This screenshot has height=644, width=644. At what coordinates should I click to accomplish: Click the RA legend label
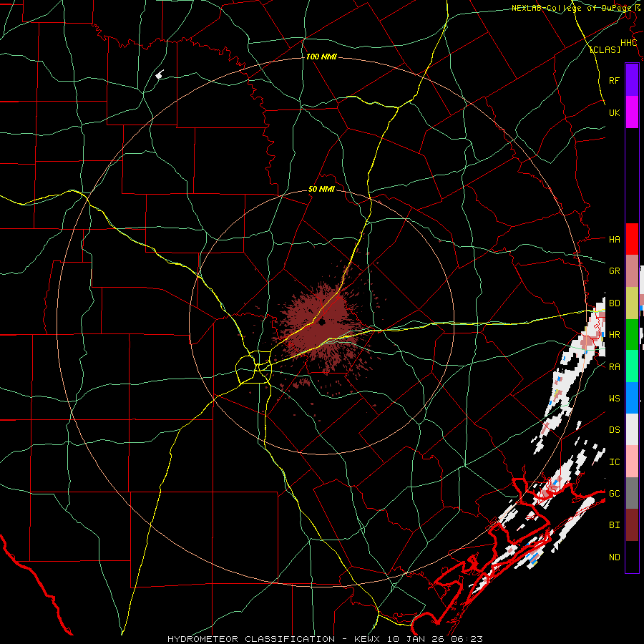coord(614,366)
